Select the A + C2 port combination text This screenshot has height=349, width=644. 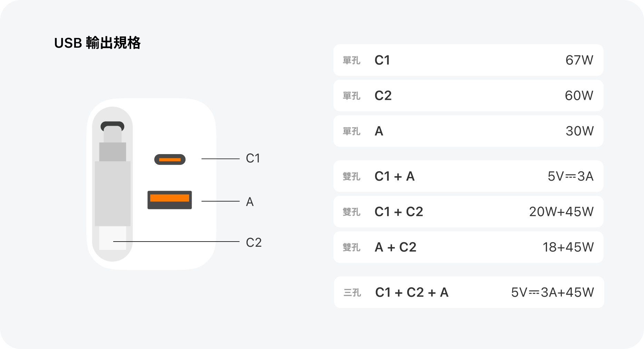pos(396,247)
